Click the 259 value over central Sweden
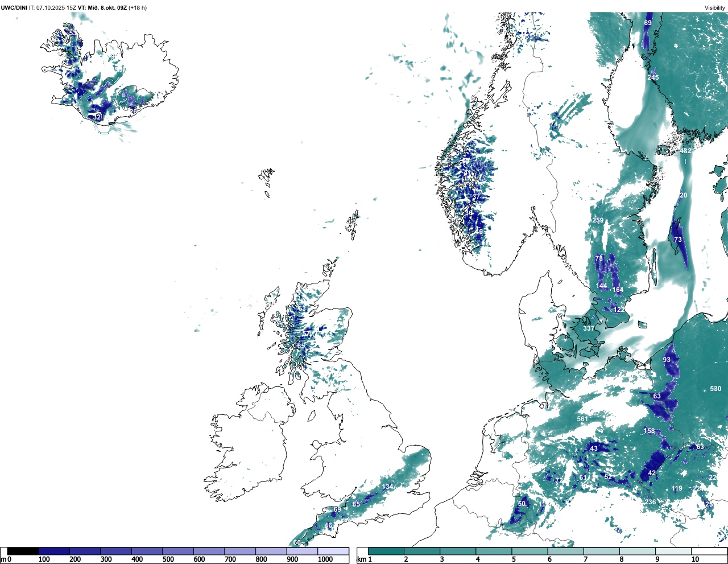 pyautogui.click(x=598, y=220)
